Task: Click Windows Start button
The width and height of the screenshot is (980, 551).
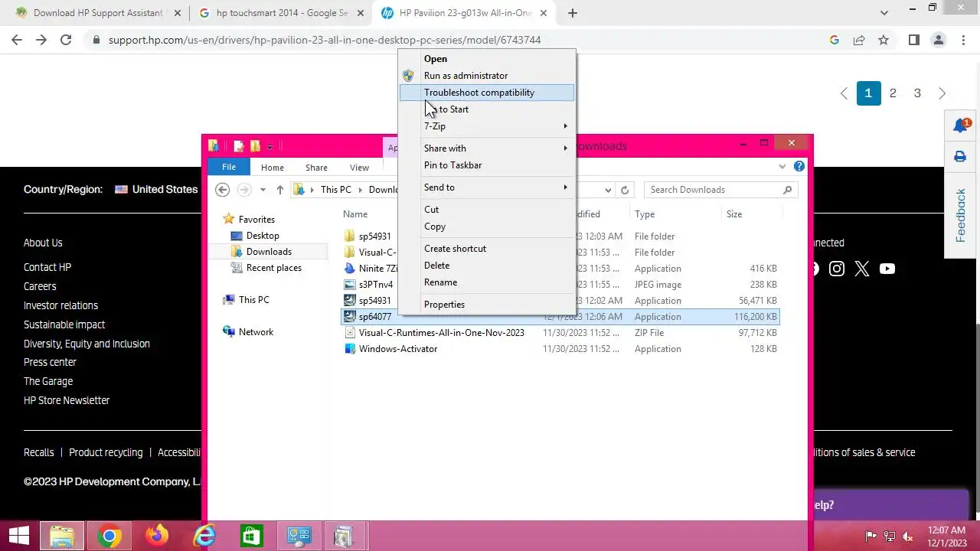Action: [18, 536]
